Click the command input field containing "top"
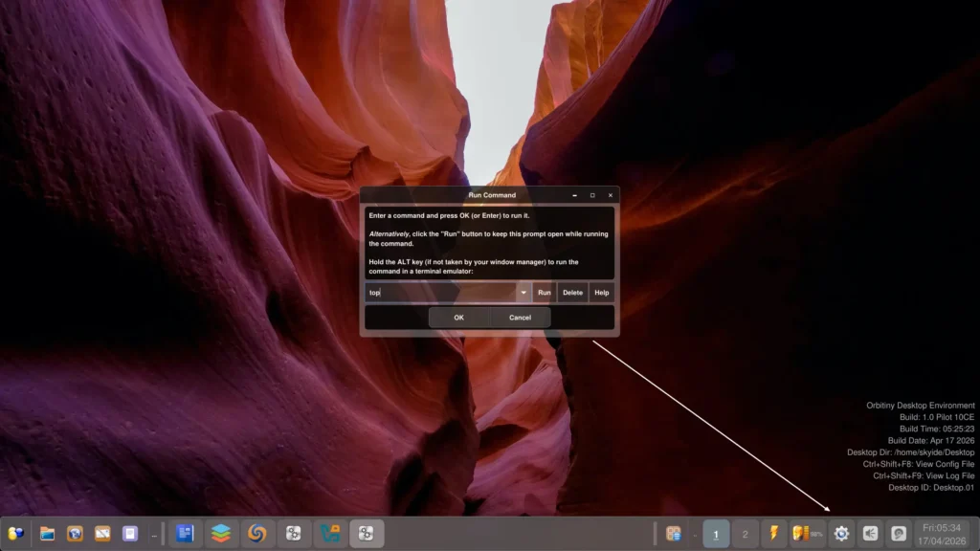The image size is (980, 551). 440,293
